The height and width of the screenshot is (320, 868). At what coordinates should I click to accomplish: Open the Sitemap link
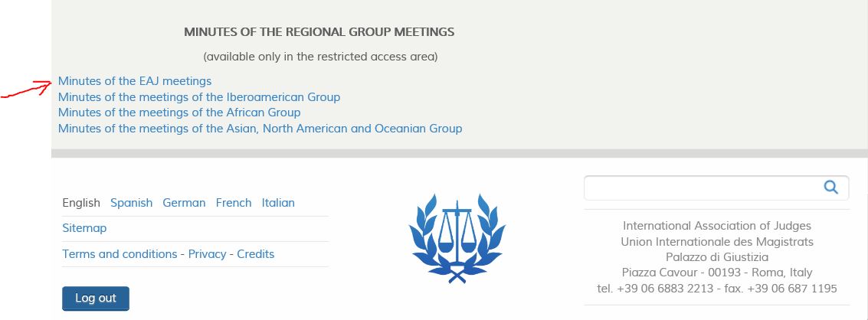coord(84,229)
